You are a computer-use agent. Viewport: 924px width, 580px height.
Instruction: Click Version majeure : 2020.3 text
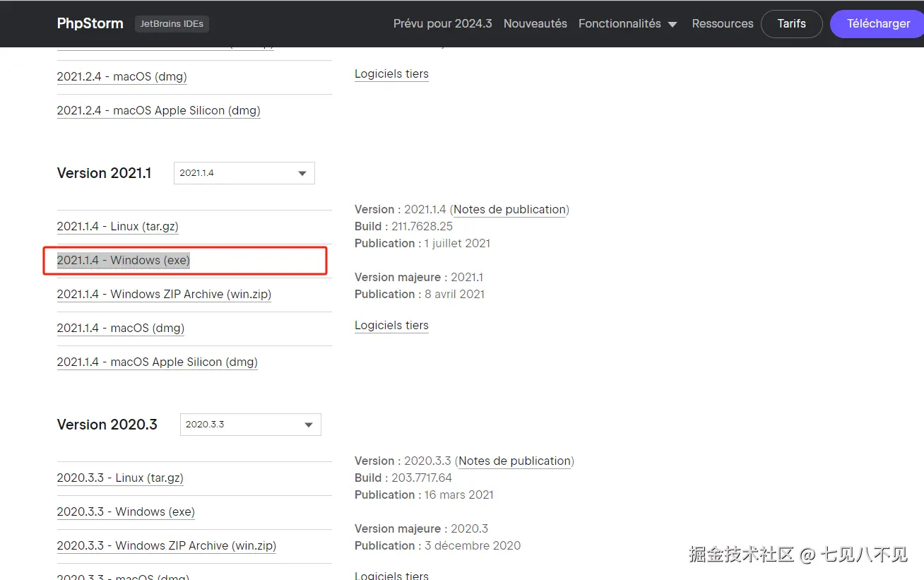(x=422, y=528)
